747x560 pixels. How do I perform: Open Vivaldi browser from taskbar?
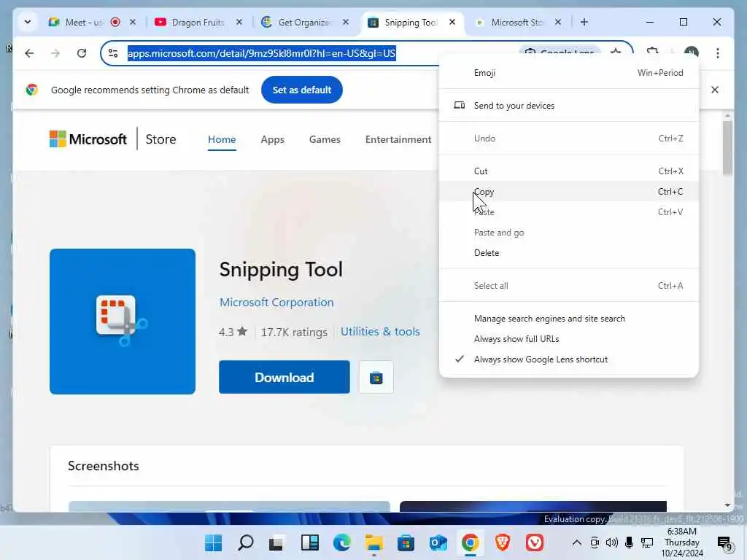pos(535,542)
